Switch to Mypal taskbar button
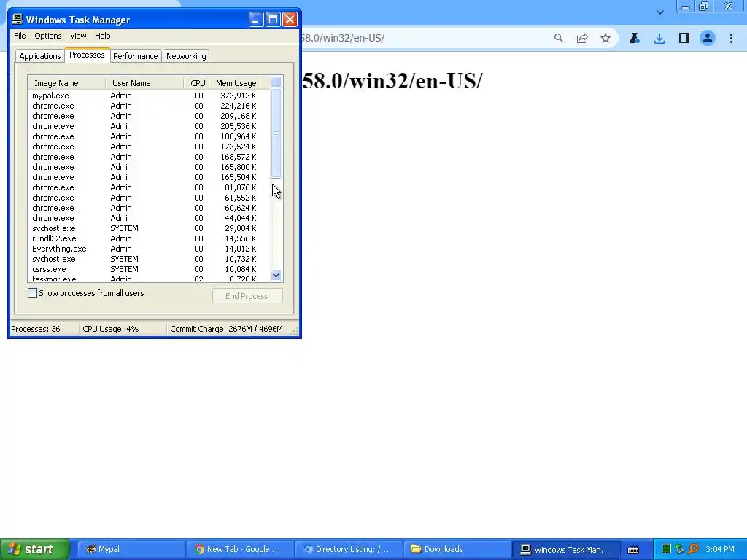The height and width of the screenshot is (560, 747). coord(131,549)
